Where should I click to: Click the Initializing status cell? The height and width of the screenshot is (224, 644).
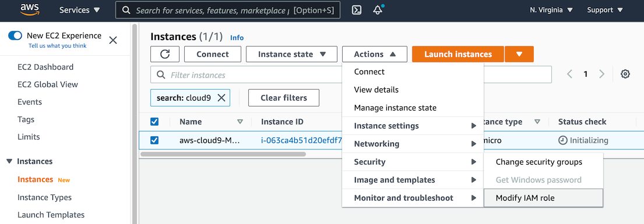click(x=583, y=140)
